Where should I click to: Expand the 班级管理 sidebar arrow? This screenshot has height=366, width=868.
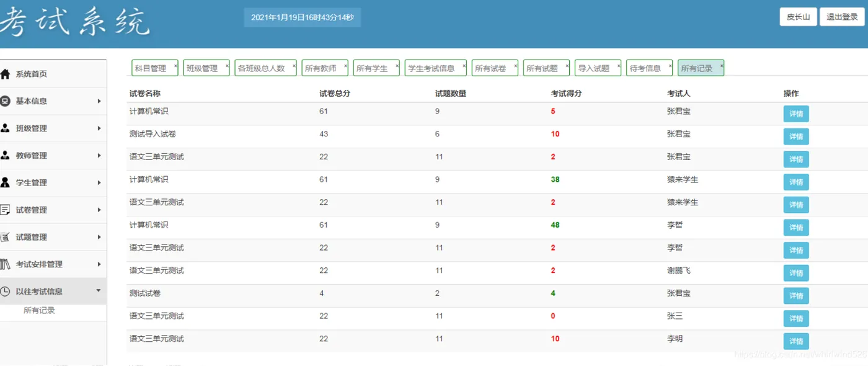[x=99, y=128]
